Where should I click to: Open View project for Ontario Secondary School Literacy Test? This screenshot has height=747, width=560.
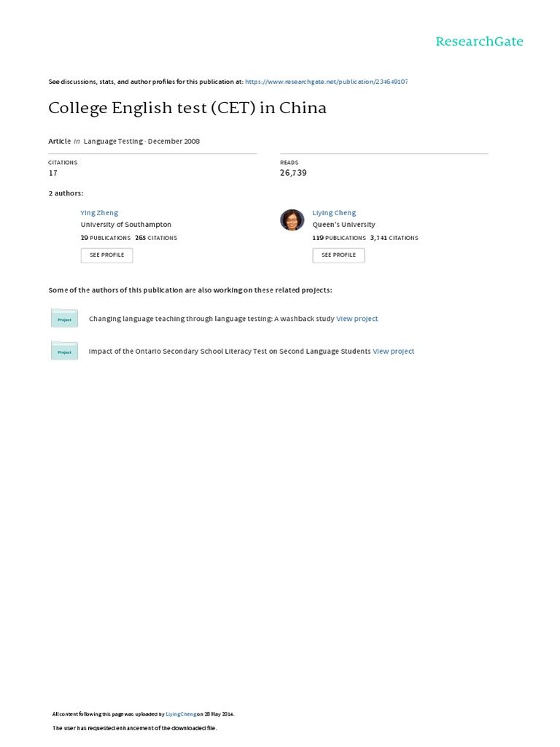pos(393,351)
